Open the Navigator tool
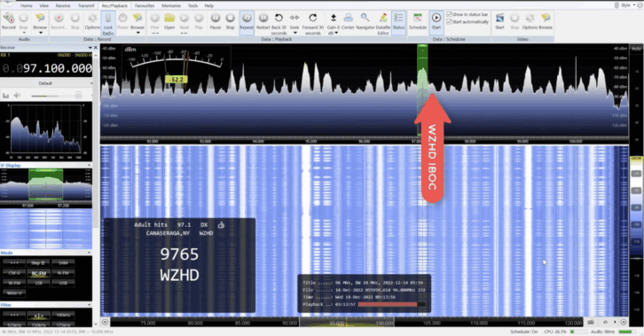644x336 pixels. click(365, 21)
